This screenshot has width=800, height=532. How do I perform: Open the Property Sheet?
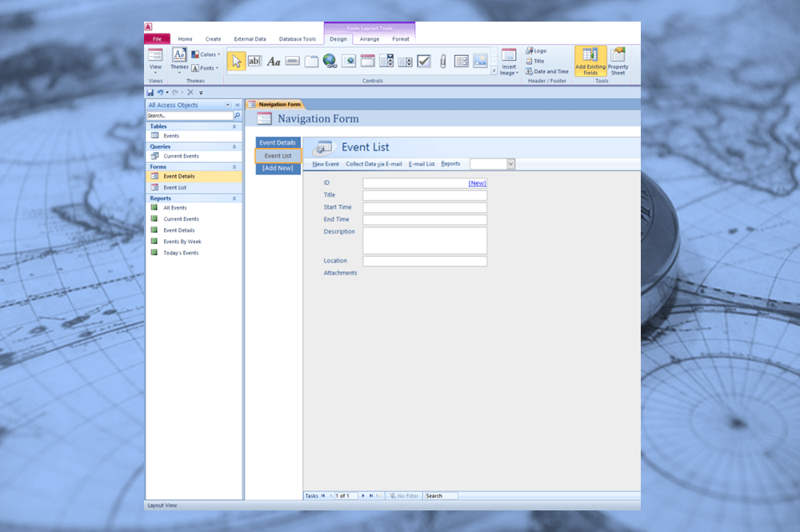(618, 62)
